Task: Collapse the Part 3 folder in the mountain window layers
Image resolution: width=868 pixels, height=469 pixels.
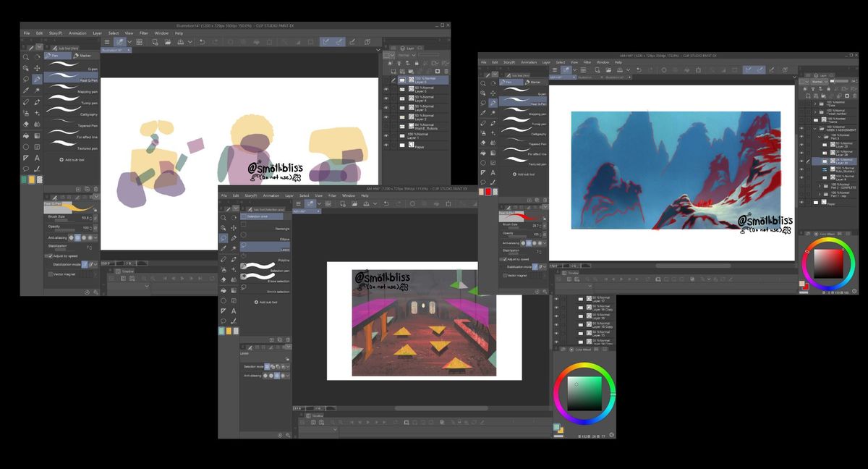Action: click(820, 135)
